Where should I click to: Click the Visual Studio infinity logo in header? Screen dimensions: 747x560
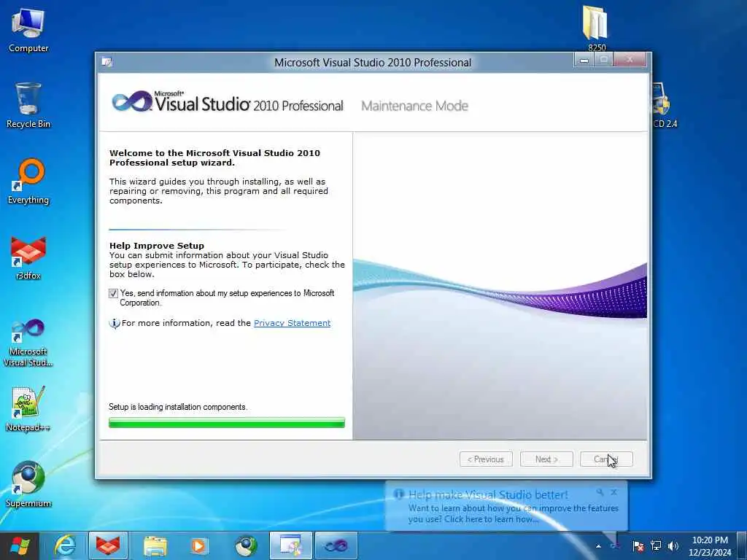[131, 101]
